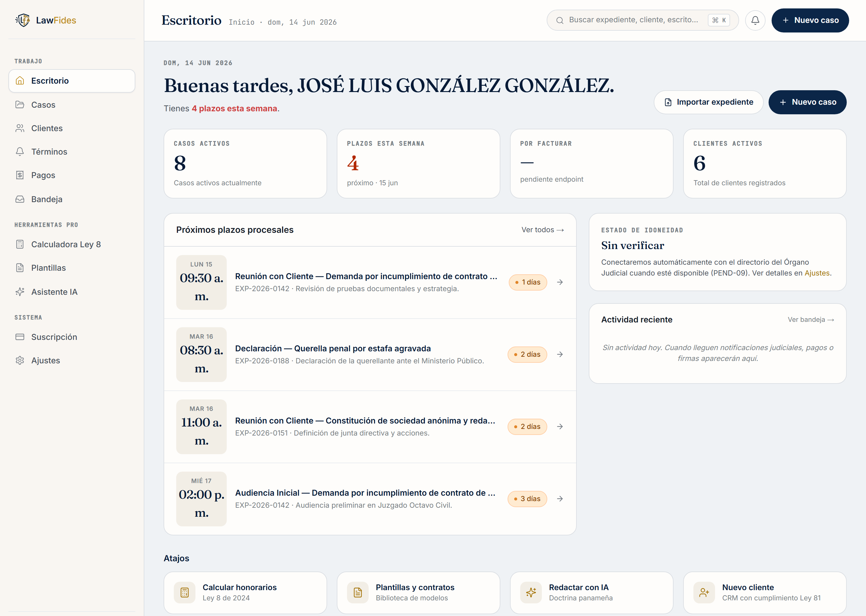Click Nuevo caso button in top bar
The height and width of the screenshot is (616, 866).
[810, 20]
